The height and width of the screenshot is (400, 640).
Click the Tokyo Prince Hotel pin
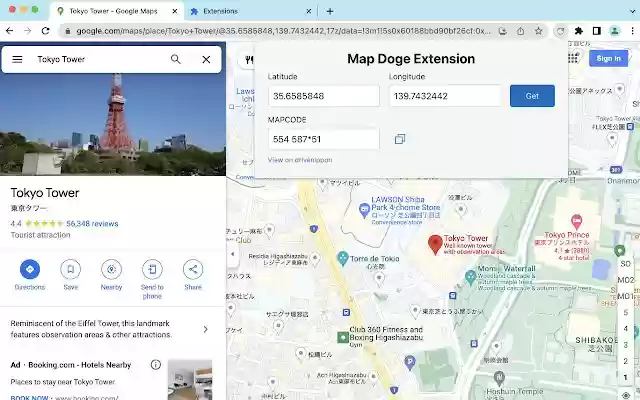(x=576, y=222)
